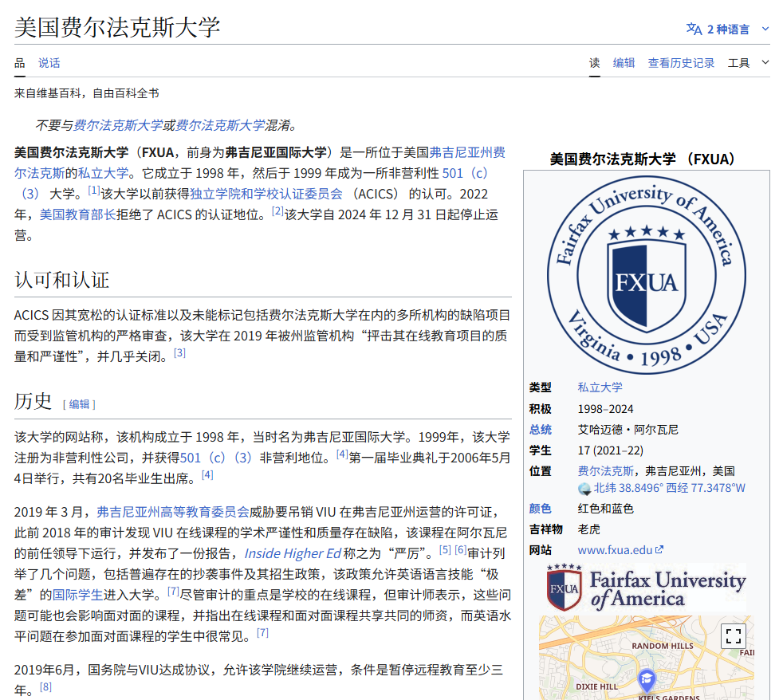Select the 编辑 tab
Image resolution: width=779 pixels, height=700 pixels.
click(x=624, y=61)
